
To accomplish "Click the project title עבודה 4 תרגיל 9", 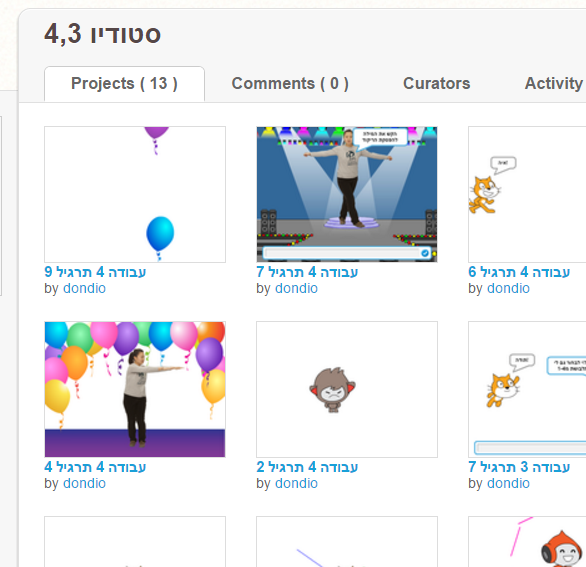I will pyautogui.click(x=95, y=272).
